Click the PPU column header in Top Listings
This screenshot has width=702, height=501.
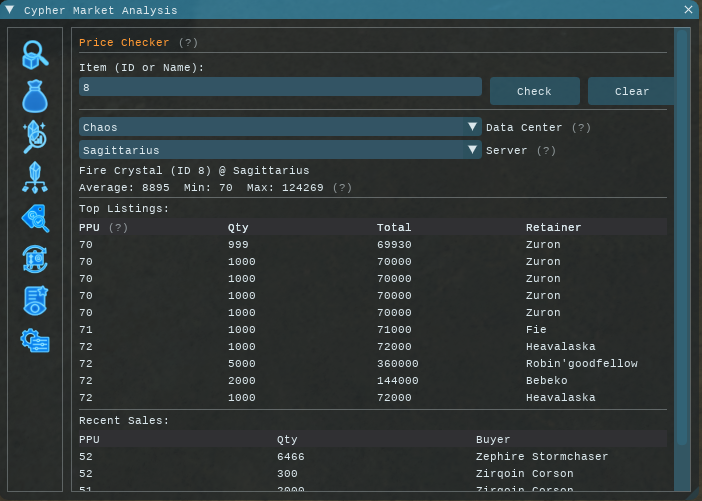tap(91, 228)
